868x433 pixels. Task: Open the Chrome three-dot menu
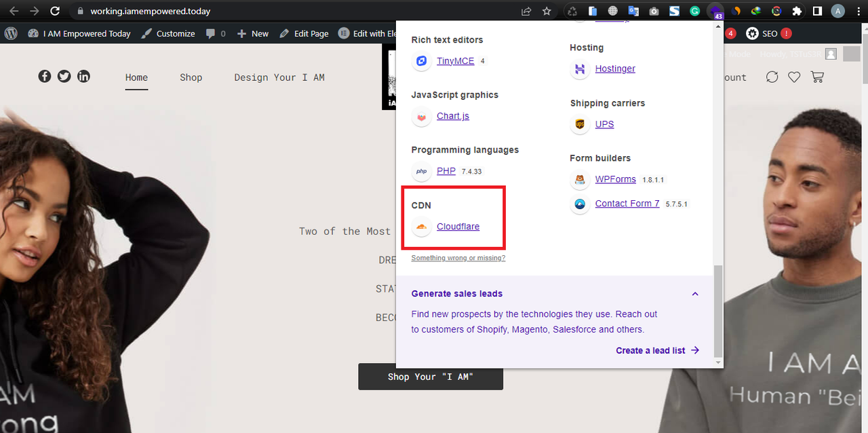[858, 11]
